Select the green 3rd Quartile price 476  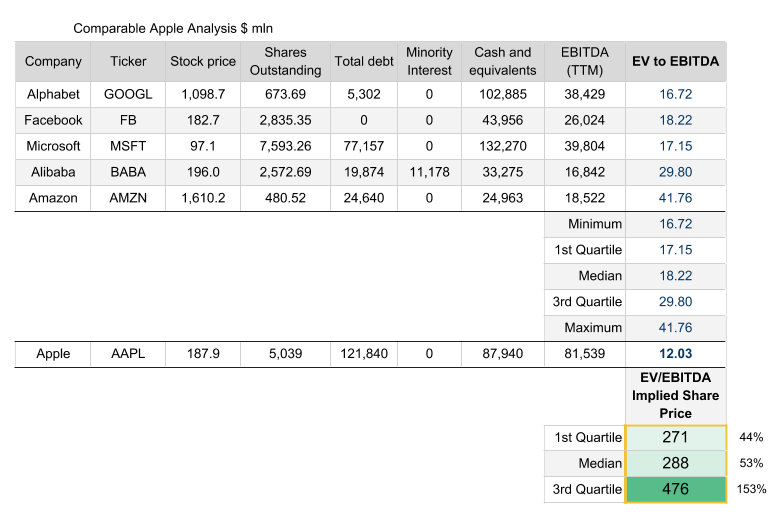pyautogui.click(x=675, y=489)
